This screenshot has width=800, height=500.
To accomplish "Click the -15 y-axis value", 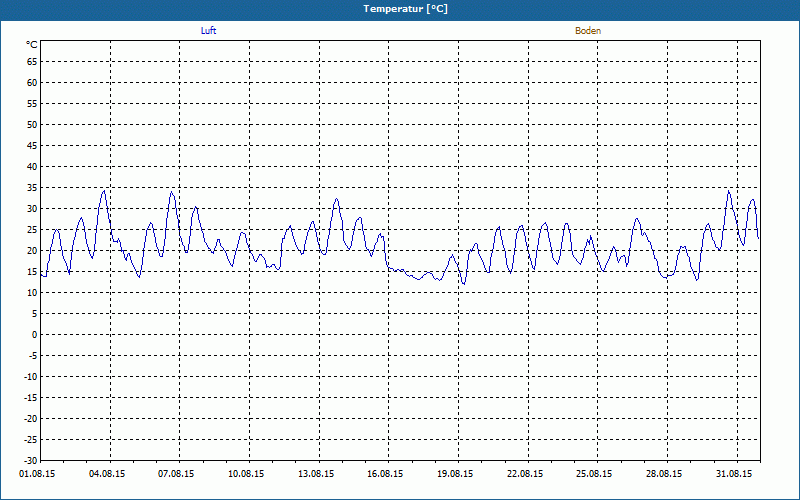I will coord(31,397).
